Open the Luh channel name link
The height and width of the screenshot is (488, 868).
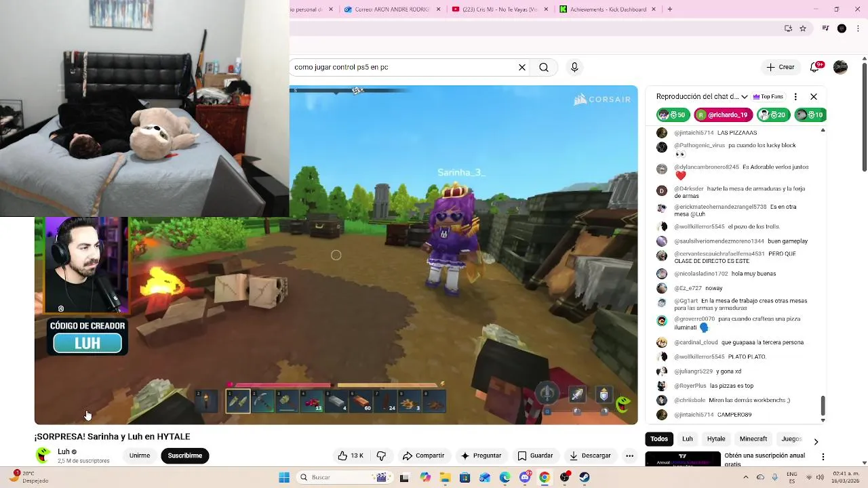(x=64, y=451)
